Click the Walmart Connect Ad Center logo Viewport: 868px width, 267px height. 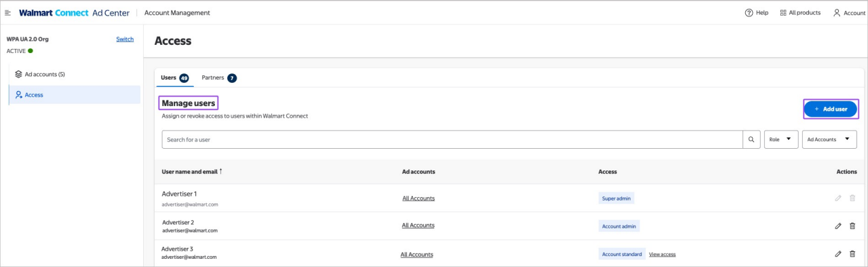[x=74, y=13]
